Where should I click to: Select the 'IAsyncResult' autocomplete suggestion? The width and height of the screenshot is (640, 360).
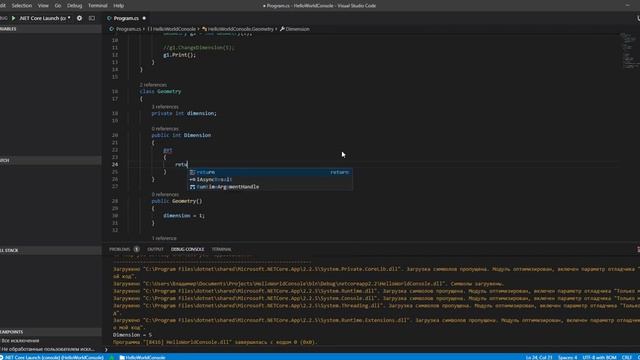coord(270,180)
